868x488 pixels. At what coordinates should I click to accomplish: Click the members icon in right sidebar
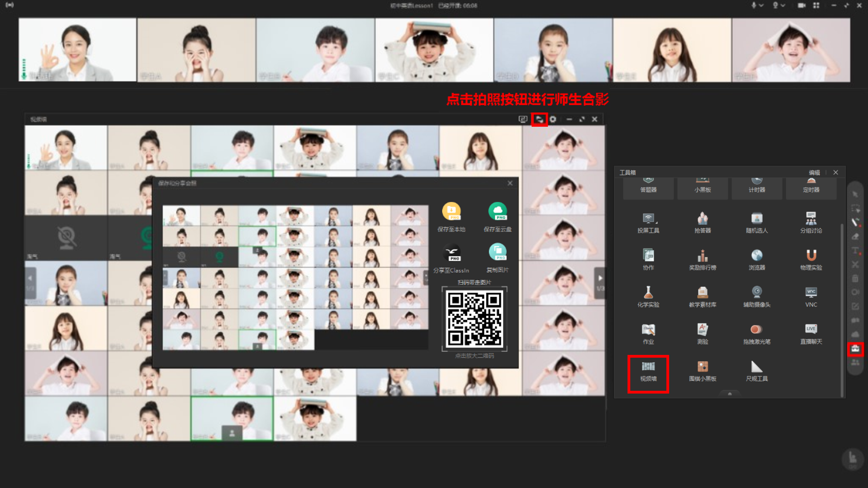point(855,362)
